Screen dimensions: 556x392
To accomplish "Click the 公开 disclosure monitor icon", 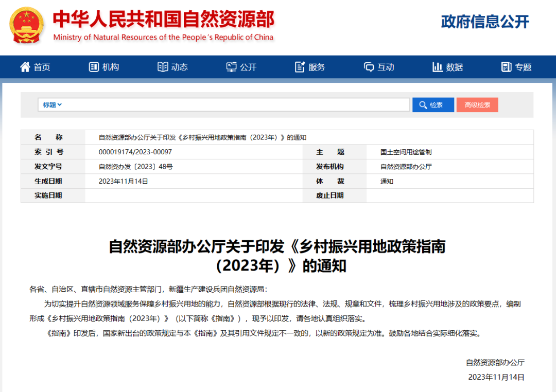I will [x=232, y=66].
